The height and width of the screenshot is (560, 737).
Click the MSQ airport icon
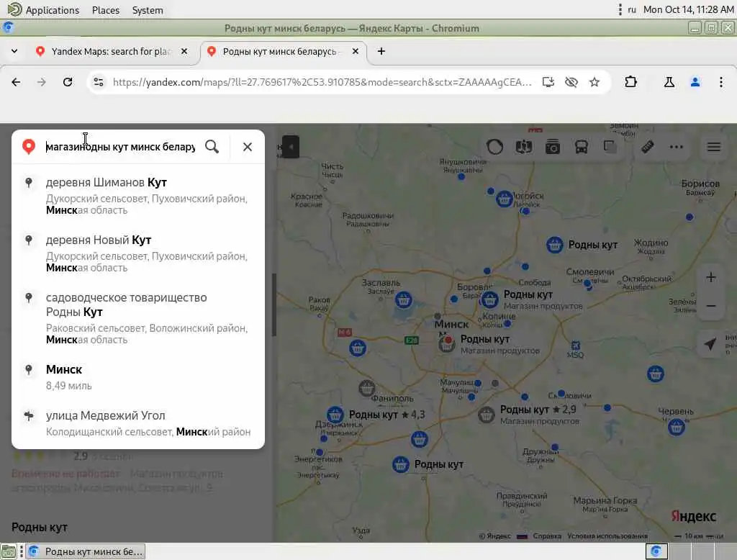575,346
